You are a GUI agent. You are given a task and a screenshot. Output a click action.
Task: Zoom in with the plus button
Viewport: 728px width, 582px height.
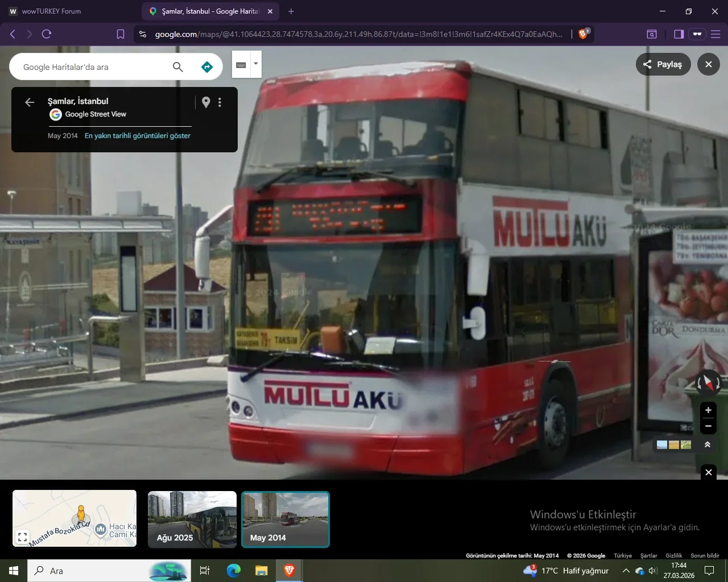pos(708,410)
